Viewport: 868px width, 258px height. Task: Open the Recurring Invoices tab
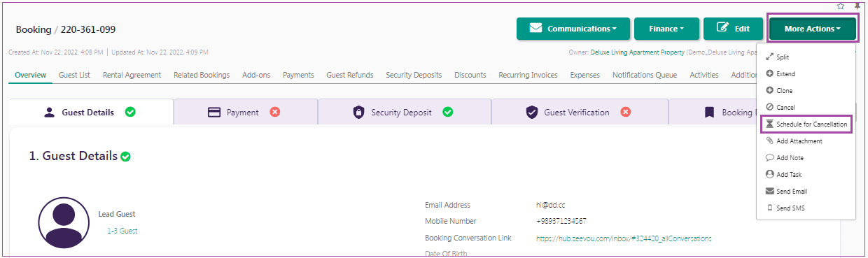(528, 75)
